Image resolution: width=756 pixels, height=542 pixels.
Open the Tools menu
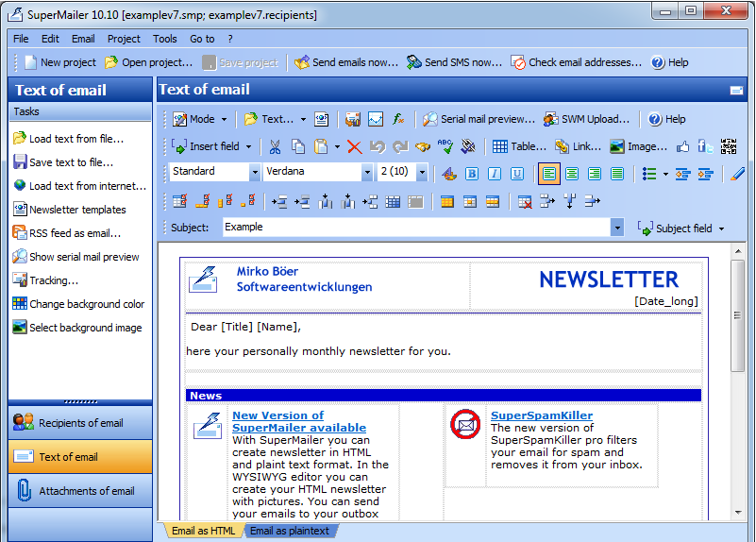click(x=165, y=39)
